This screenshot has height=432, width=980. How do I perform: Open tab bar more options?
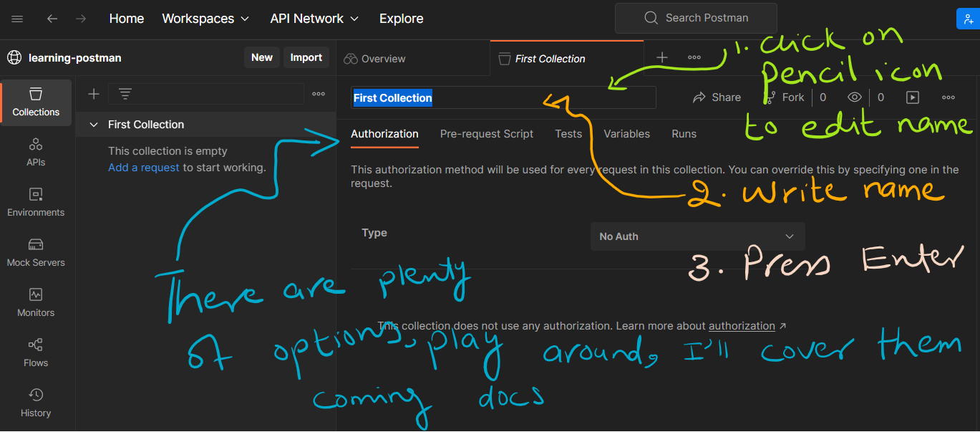point(694,57)
